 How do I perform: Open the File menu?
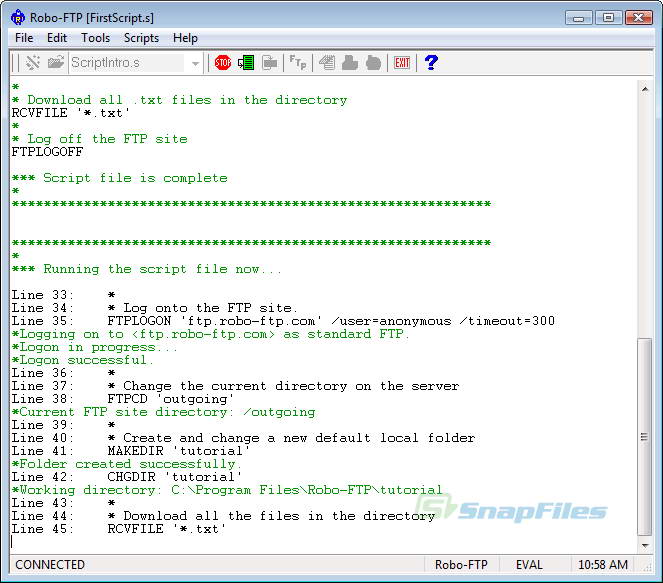pyautogui.click(x=24, y=38)
